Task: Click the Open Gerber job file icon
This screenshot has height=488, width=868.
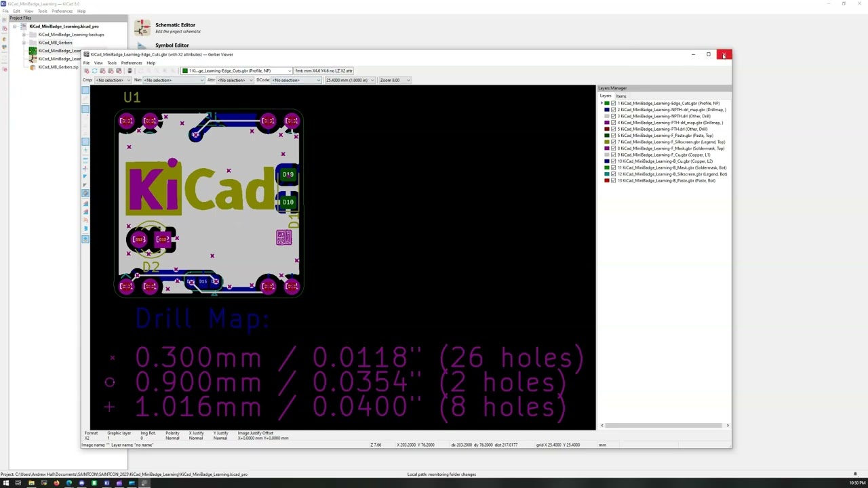Action: click(119, 70)
